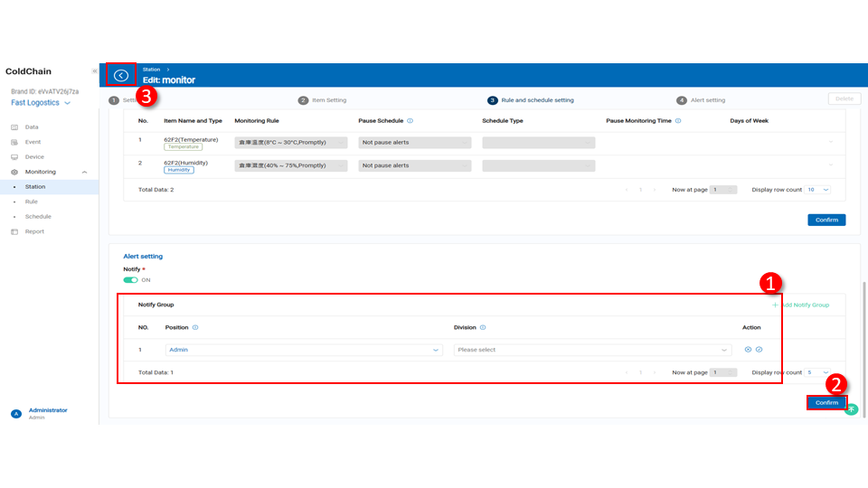Click the info icon next to Position

pyautogui.click(x=195, y=328)
